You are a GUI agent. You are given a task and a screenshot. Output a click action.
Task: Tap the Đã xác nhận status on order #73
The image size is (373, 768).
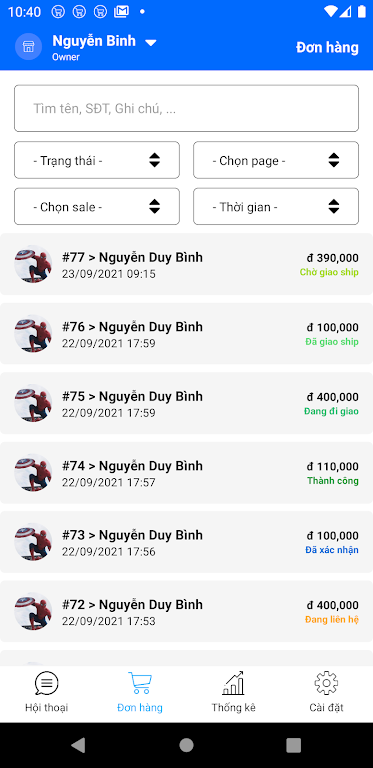tap(332, 550)
